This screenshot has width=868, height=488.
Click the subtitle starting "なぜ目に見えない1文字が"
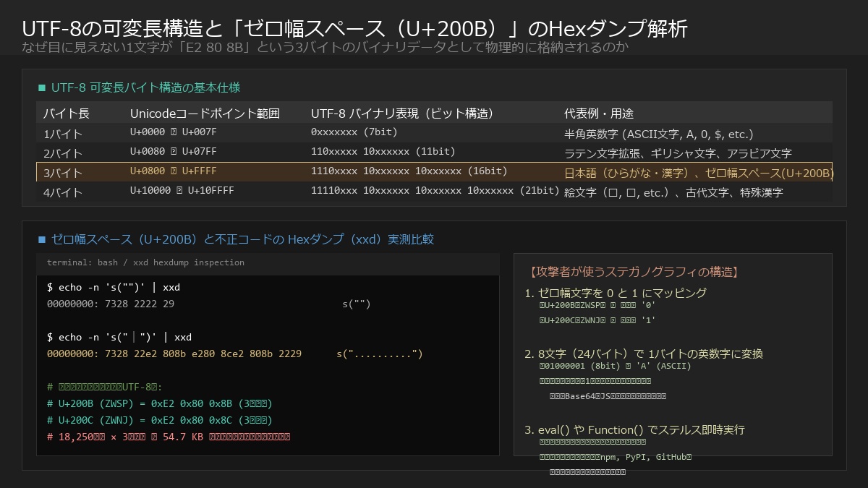point(325,48)
